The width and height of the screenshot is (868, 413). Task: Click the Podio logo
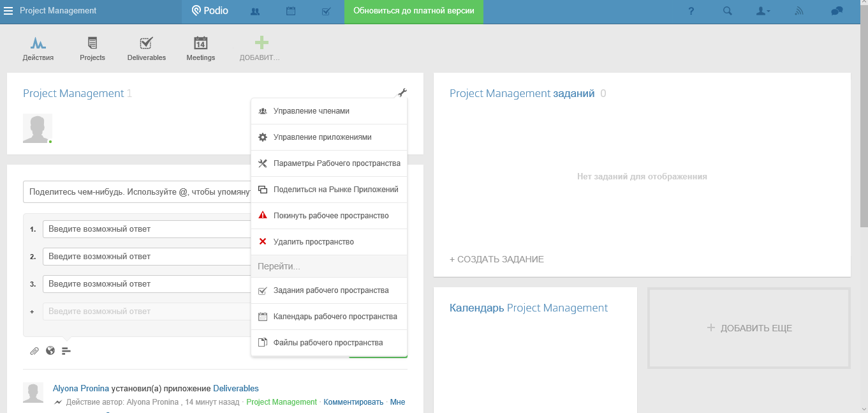(210, 11)
